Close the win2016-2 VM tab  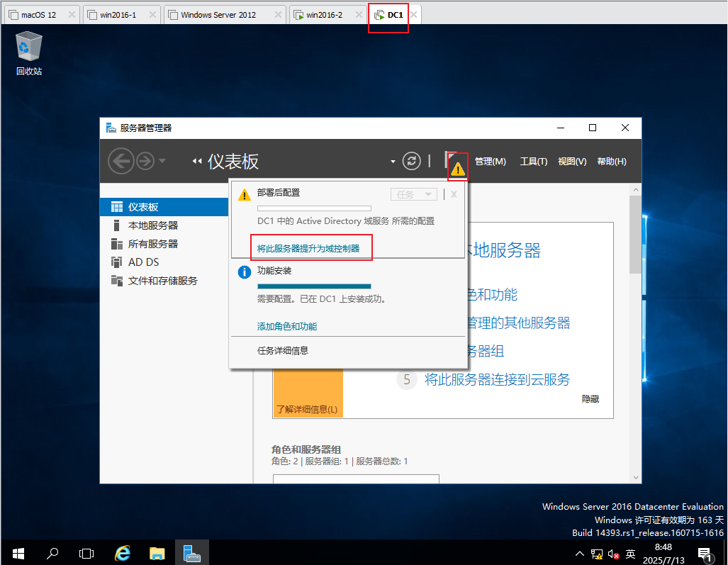point(359,15)
